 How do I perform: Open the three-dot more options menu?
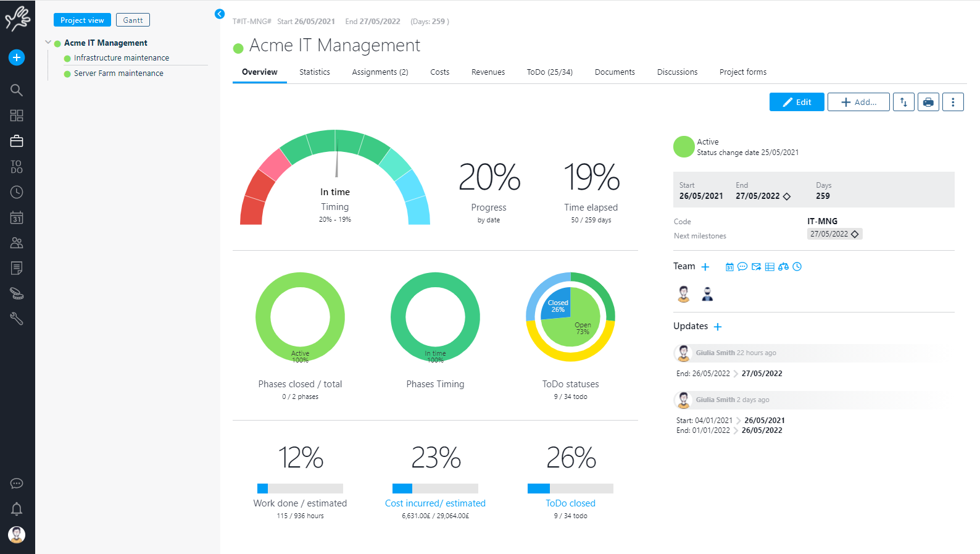click(x=952, y=102)
